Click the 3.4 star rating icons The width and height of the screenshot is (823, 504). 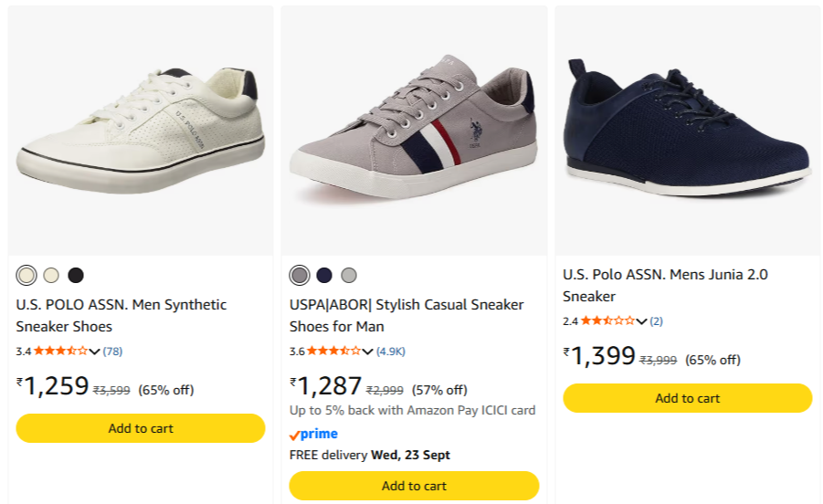(60, 351)
